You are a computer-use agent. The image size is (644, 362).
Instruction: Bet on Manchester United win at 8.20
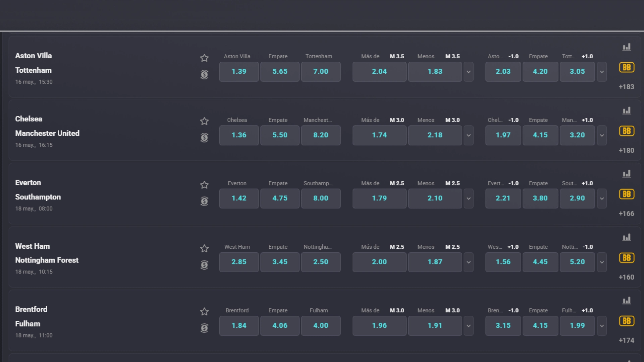pos(321,135)
